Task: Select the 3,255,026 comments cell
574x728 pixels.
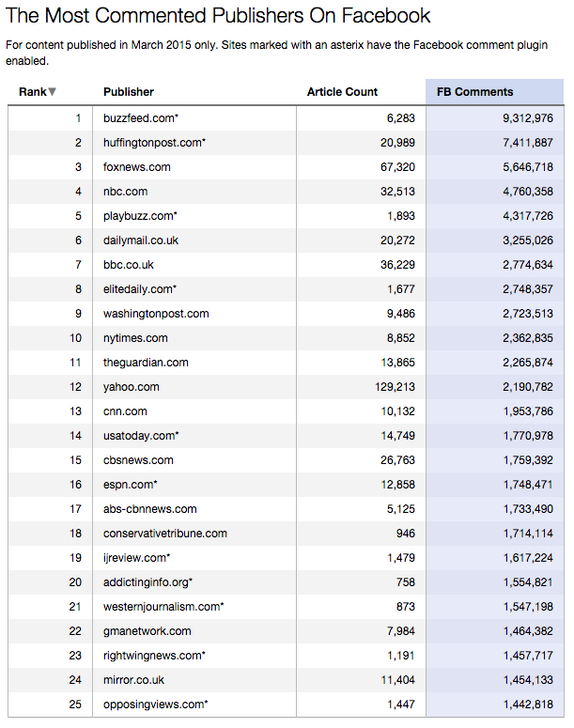Action: 528,240
